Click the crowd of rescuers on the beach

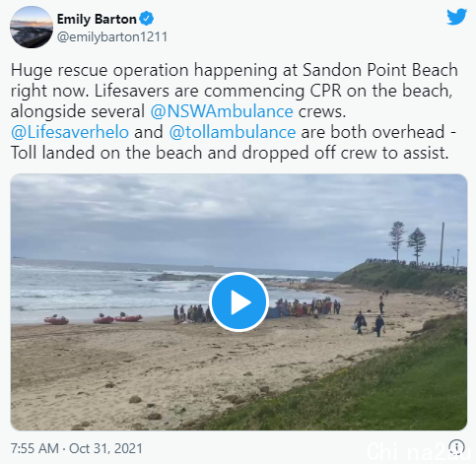click(257, 309)
